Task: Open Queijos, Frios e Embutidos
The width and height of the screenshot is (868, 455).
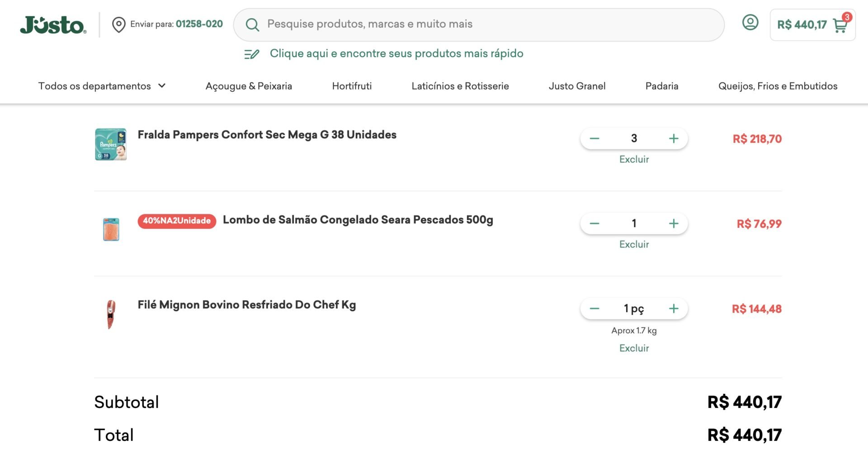Action: (778, 86)
